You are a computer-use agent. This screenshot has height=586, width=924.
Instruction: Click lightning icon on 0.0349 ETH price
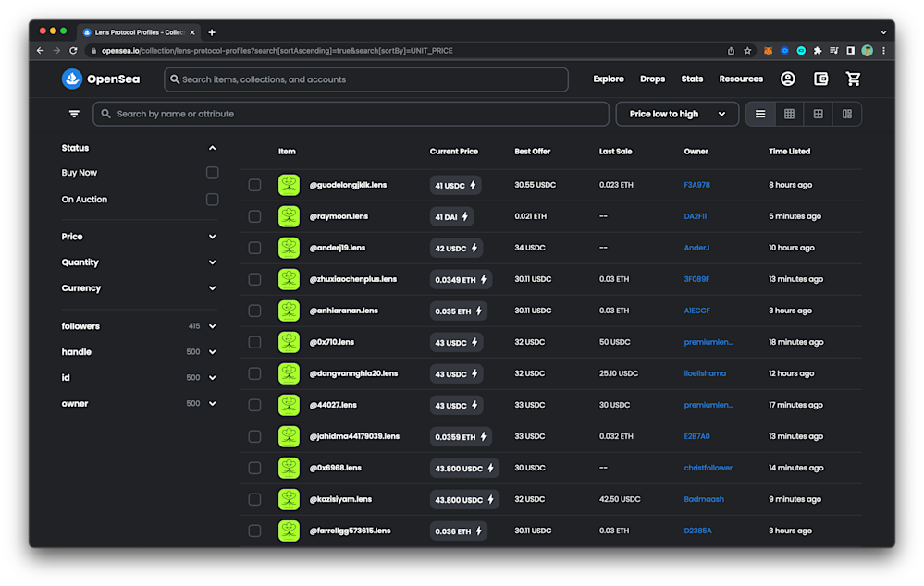(x=483, y=280)
